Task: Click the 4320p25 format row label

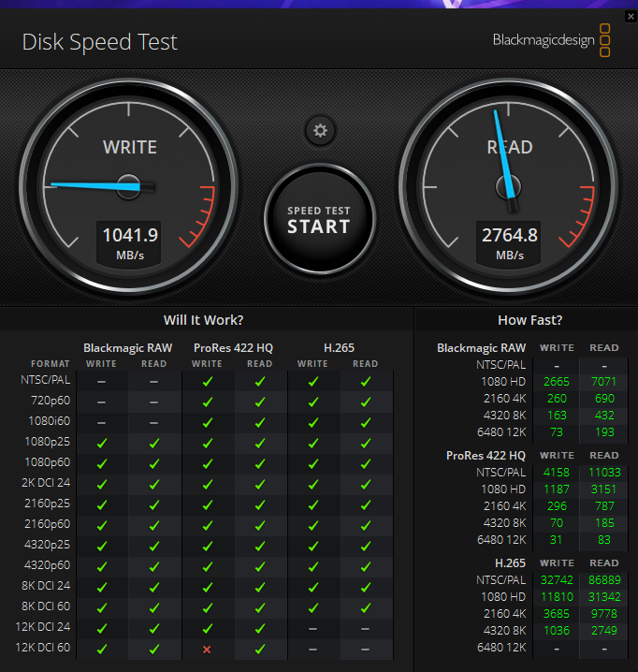Action: click(48, 545)
